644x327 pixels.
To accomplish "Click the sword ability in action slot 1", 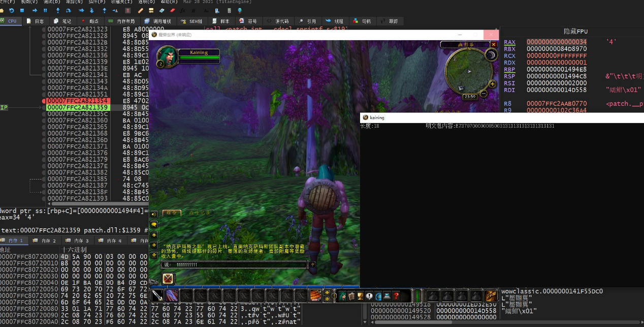I will [x=157, y=295].
